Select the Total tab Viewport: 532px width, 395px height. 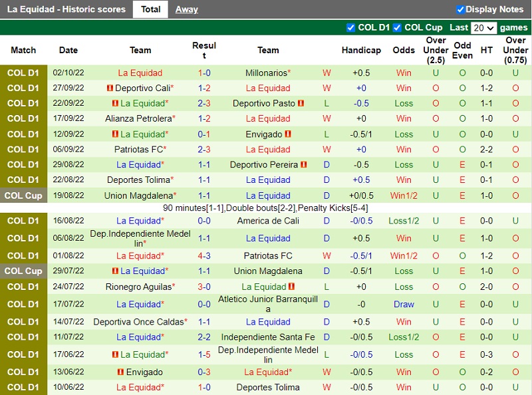[150, 9]
